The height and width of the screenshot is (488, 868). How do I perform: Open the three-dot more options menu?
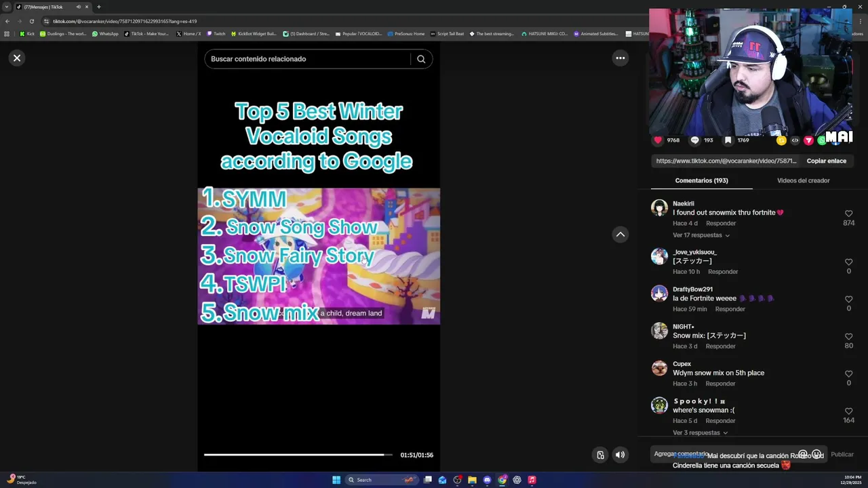coord(620,58)
